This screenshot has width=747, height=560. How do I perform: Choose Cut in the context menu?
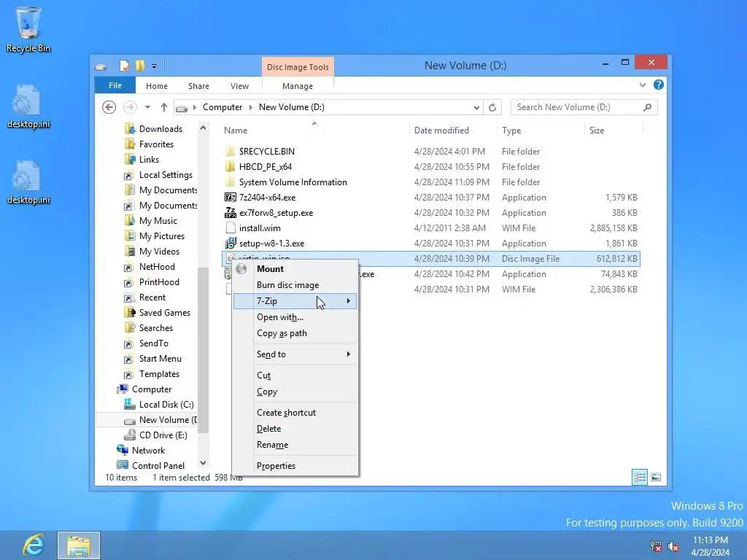point(295,376)
